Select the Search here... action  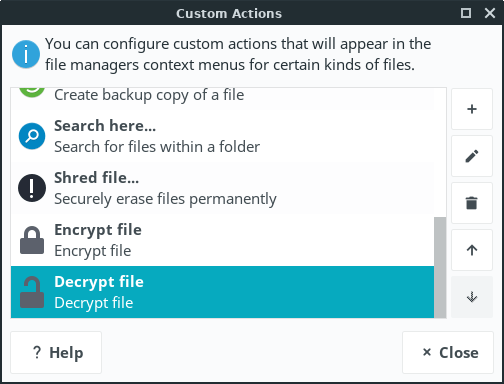(x=222, y=136)
